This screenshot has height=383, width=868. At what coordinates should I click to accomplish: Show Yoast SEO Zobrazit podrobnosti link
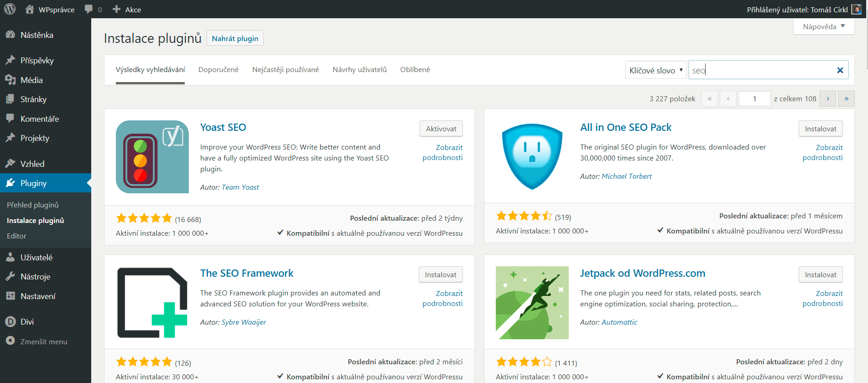pos(442,152)
